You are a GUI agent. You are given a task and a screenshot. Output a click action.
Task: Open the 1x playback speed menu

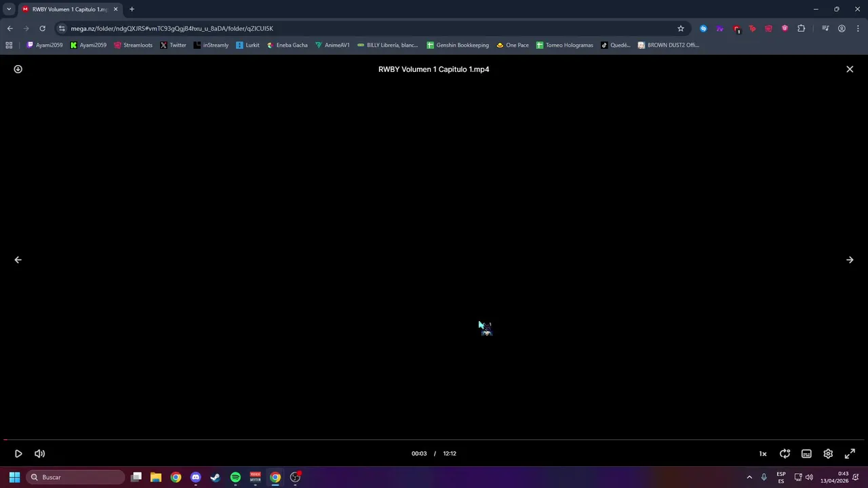763,453
